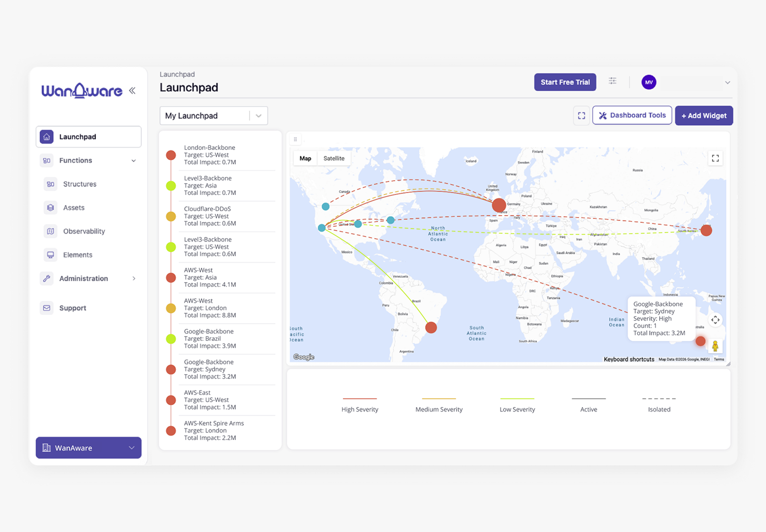Click the Street View pegman icon
This screenshot has width=766, height=532.
[x=716, y=346]
